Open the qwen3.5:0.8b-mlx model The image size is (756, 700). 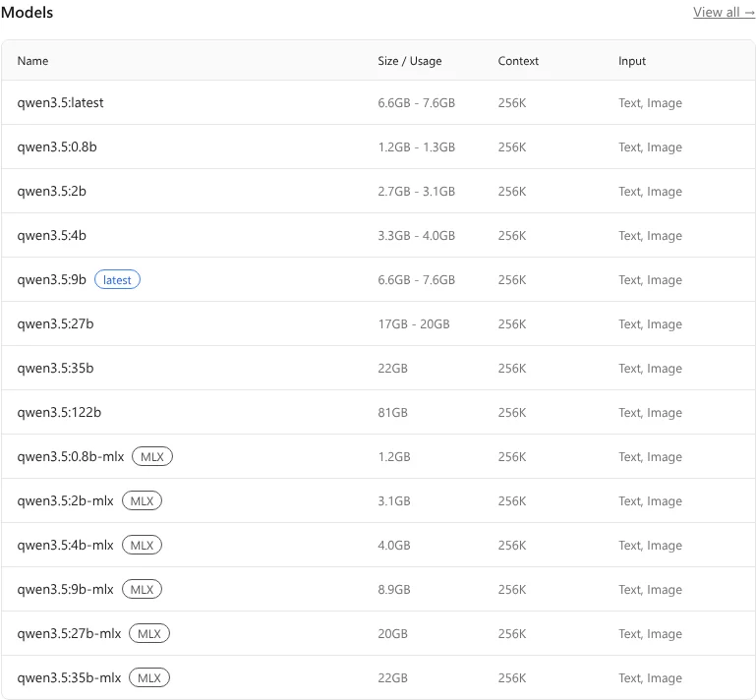click(x=71, y=456)
